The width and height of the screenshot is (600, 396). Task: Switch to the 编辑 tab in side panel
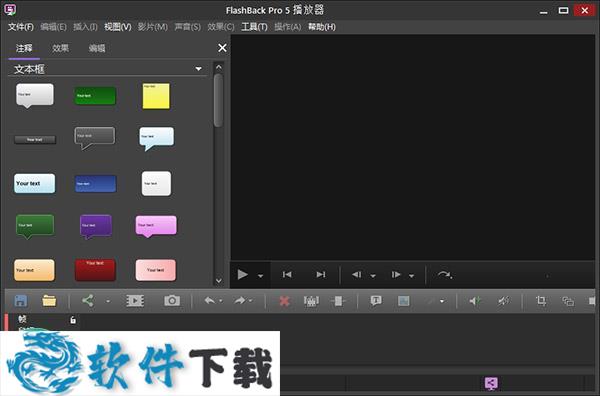tap(97, 48)
